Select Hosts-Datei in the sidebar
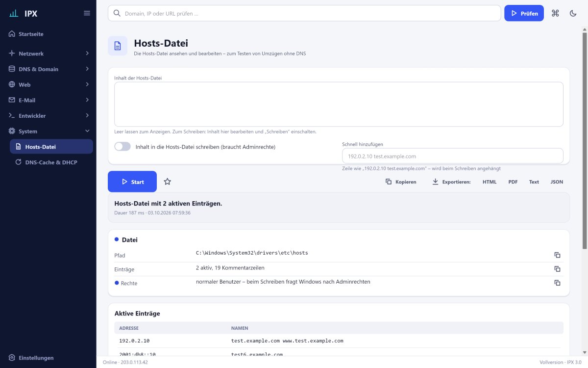This screenshot has height=368, width=588. 51,147
